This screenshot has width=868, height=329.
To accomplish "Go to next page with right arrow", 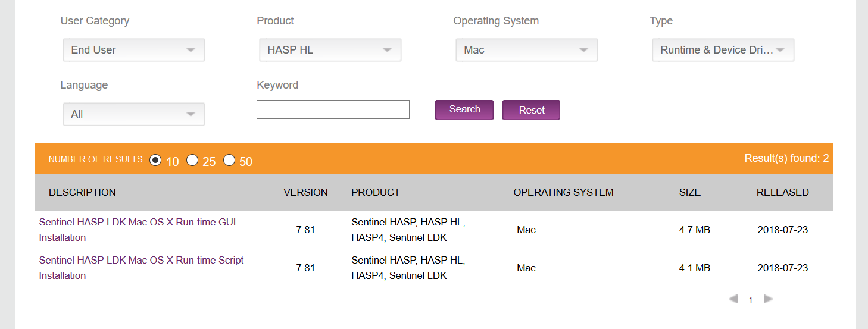I will click(768, 299).
